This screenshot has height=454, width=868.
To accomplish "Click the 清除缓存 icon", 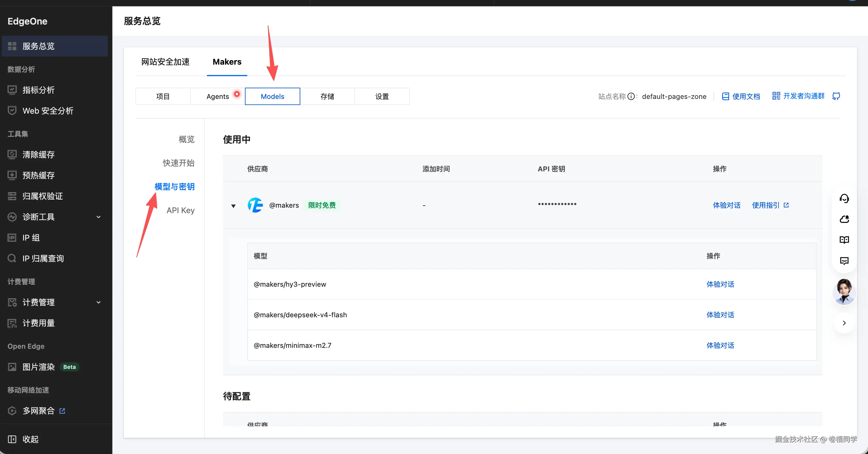I will pos(12,155).
